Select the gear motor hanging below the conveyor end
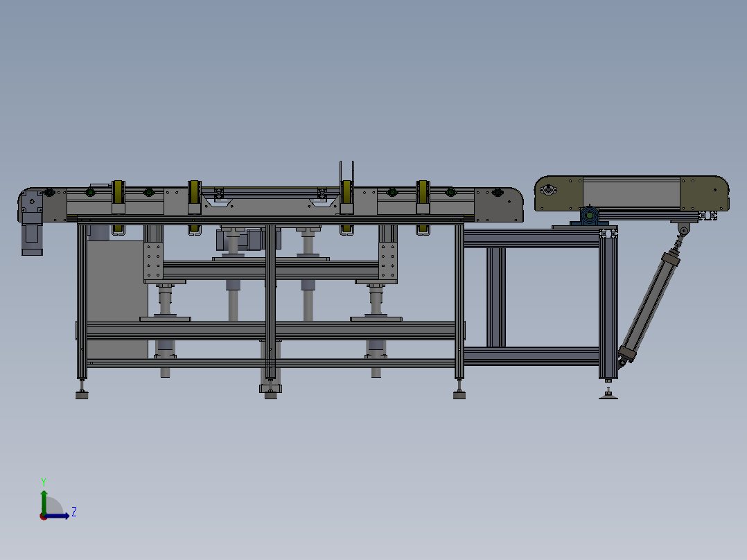This screenshot has height=560, width=747. point(31,222)
